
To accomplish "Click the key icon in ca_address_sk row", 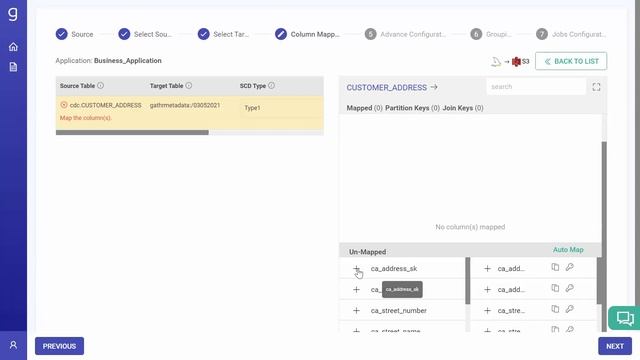I will tap(570, 267).
